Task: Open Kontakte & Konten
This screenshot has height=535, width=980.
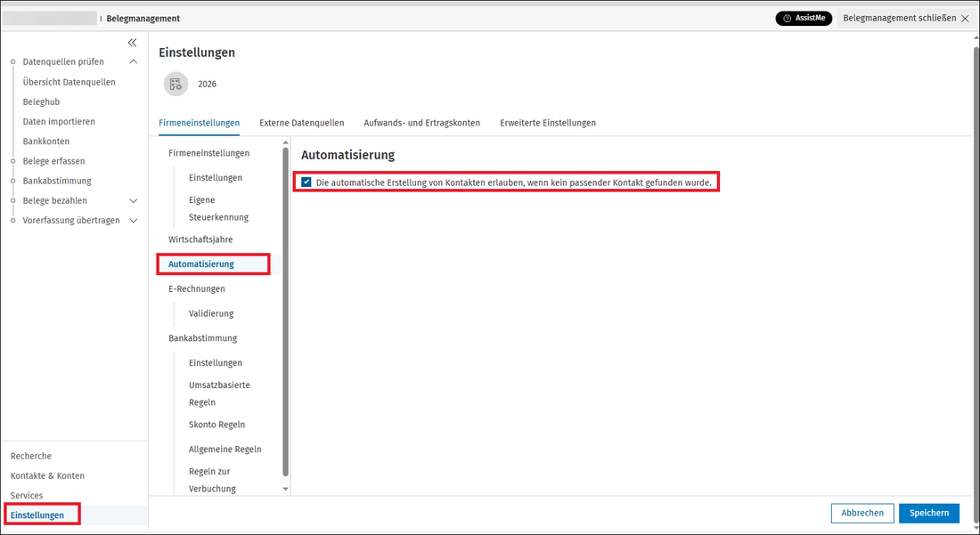Action: point(47,475)
